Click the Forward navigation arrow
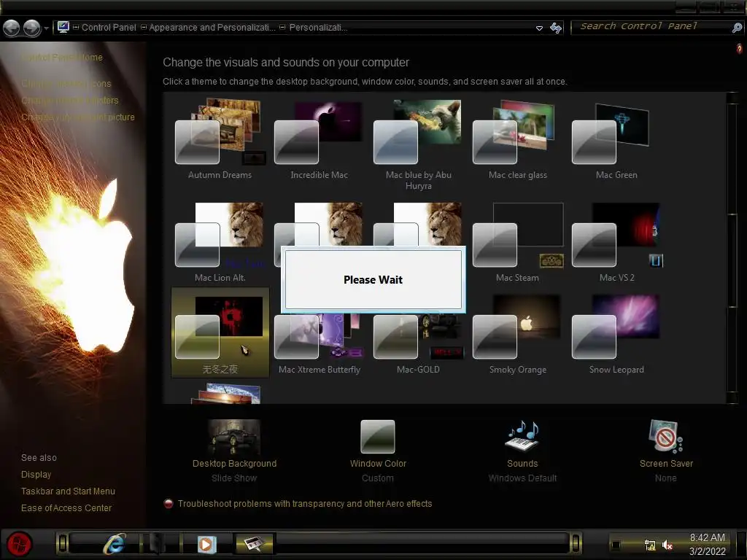 32,28
